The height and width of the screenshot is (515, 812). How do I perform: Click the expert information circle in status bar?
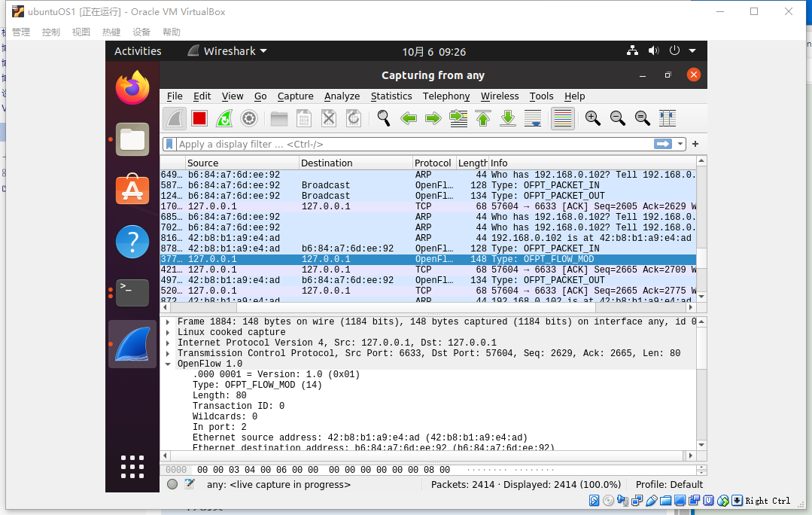tap(172, 484)
